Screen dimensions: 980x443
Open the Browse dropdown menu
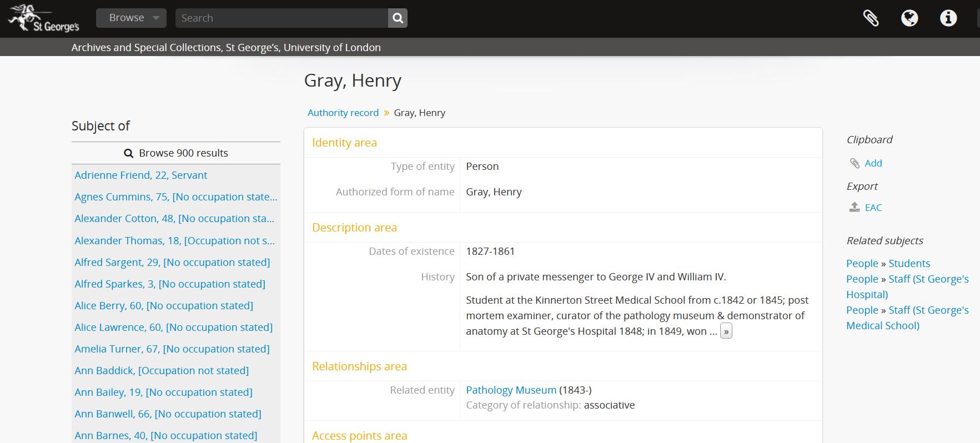click(131, 18)
